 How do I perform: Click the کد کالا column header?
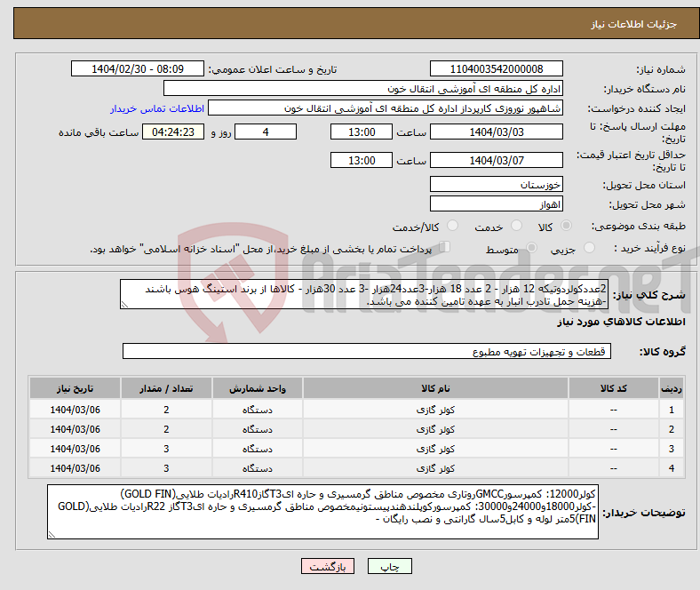[x=614, y=388]
